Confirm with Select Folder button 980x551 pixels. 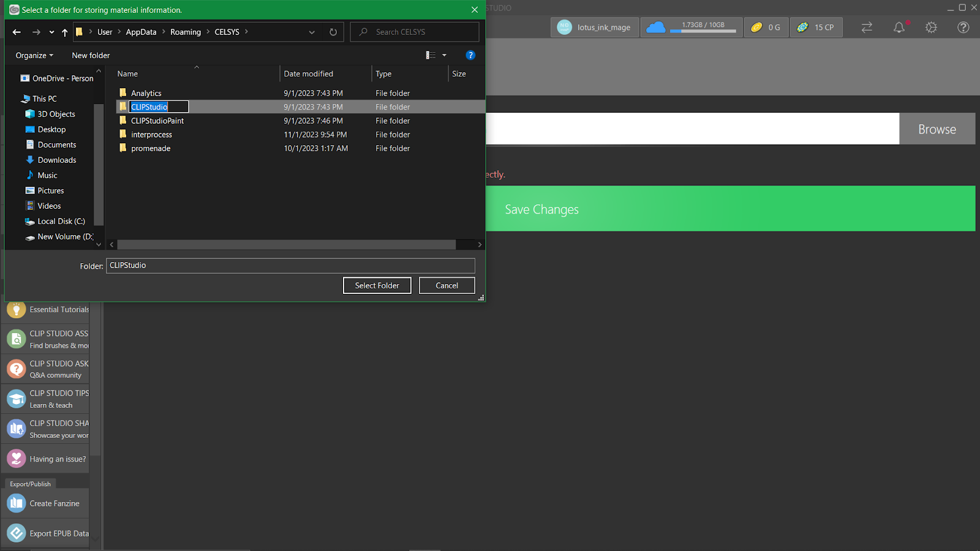[377, 285]
